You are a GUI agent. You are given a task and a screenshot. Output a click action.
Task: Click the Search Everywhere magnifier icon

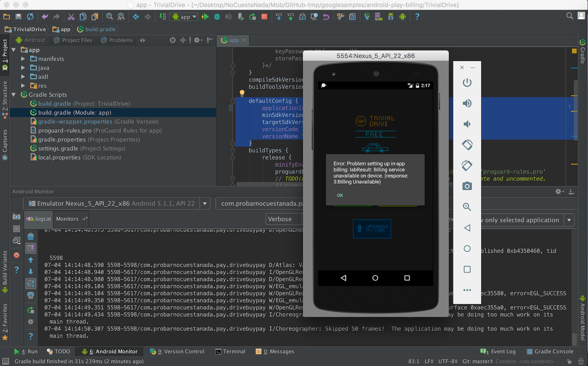tap(570, 16)
